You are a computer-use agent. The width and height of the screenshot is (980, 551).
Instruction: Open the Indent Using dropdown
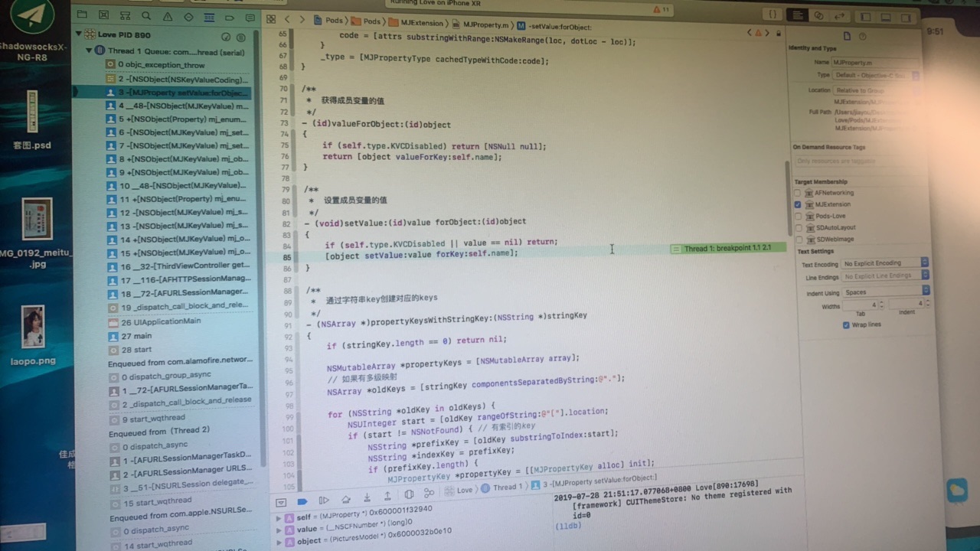(885, 292)
